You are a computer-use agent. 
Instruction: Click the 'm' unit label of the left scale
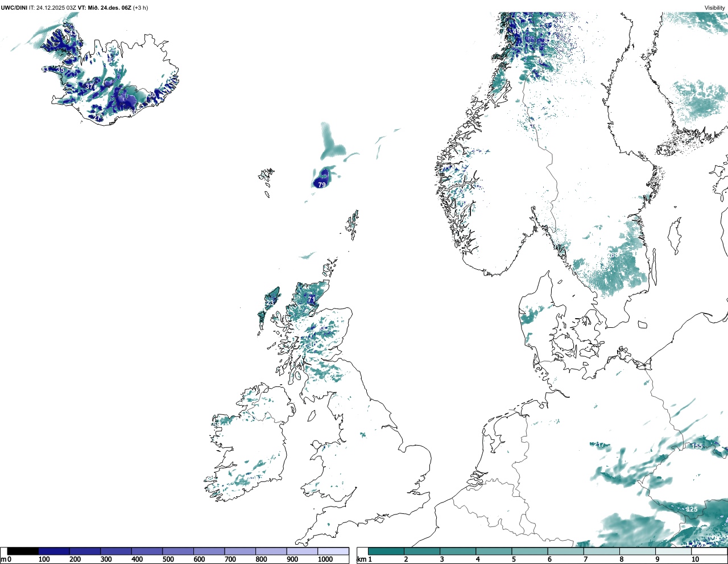coord(3,559)
